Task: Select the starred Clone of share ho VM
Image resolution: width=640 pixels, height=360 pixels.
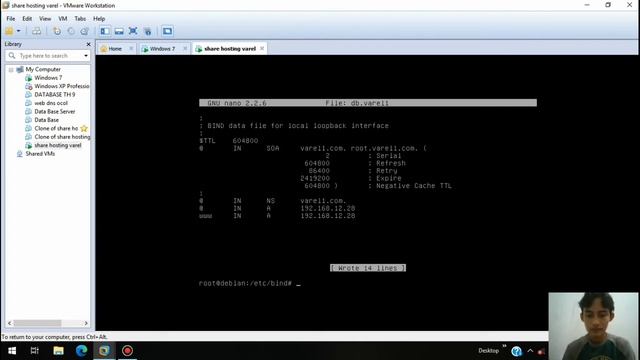Action: point(56,128)
